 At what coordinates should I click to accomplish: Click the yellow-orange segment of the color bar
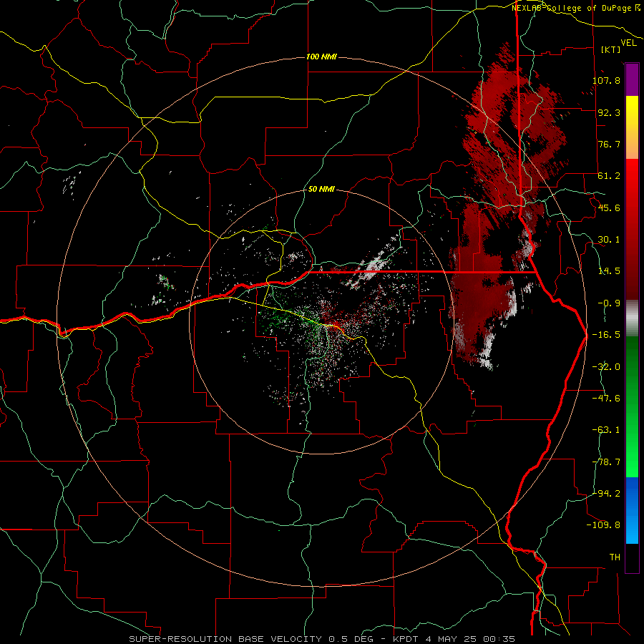632,127
